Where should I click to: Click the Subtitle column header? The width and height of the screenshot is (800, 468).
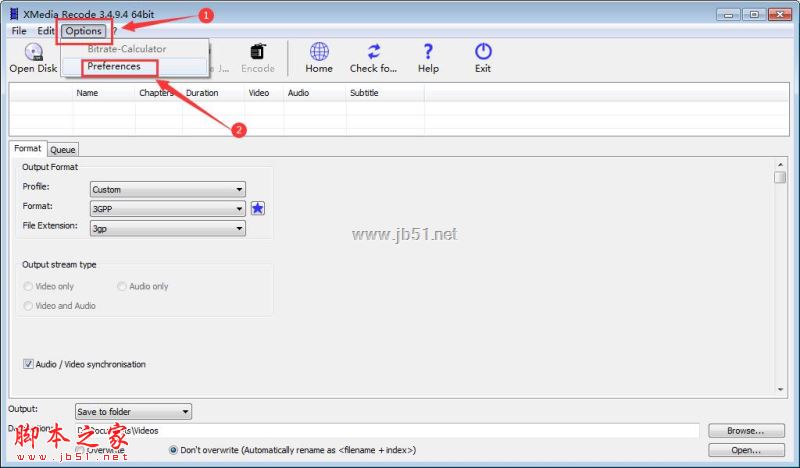click(385, 93)
